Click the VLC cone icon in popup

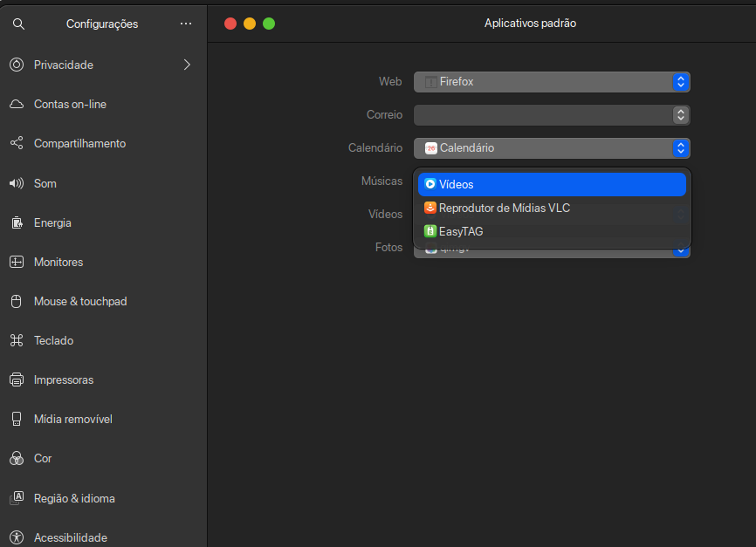[430, 208]
